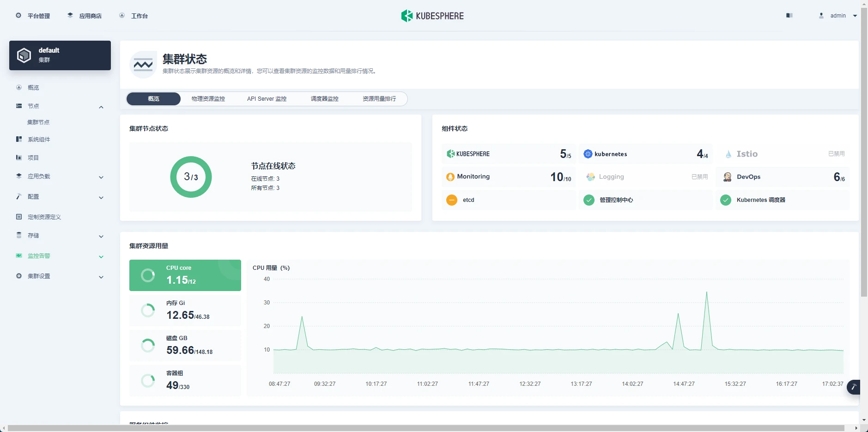
Task: Click the 应用商店 stack icon
Action: point(70,15)
